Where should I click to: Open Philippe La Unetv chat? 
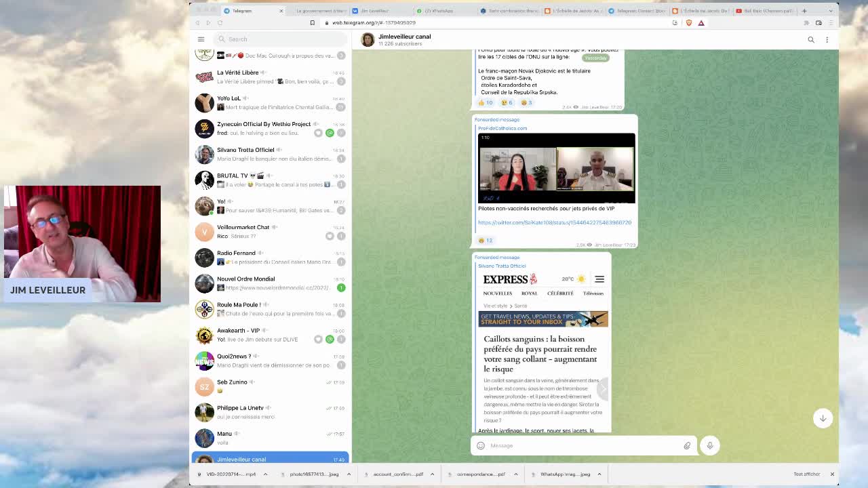[271, 411]
